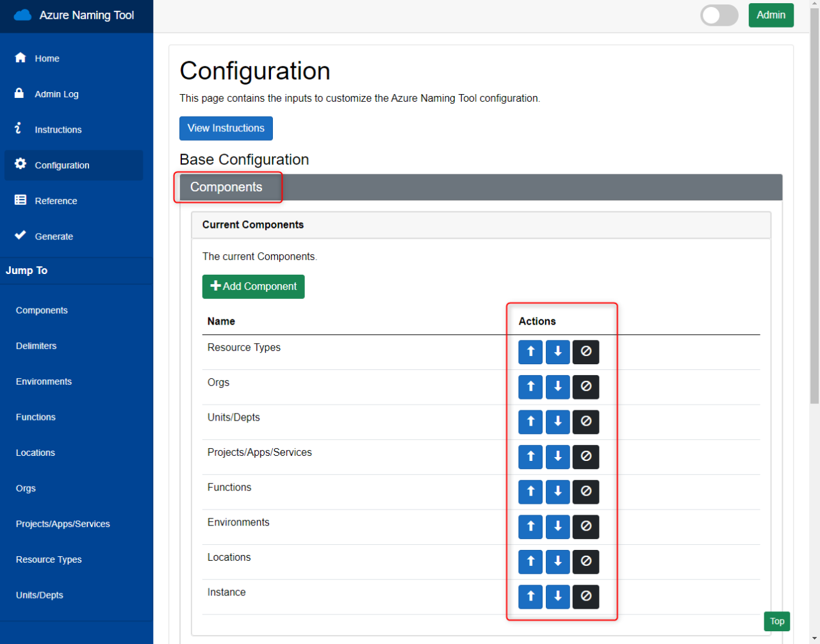Image resolution: width=820 pixels, height=644 pixels.
Task: Disable the Functions component
Action: pos(586,492)
